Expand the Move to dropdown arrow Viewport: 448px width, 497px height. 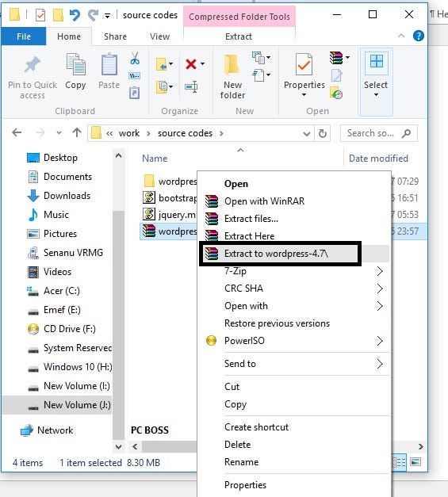tap(171, 64)
